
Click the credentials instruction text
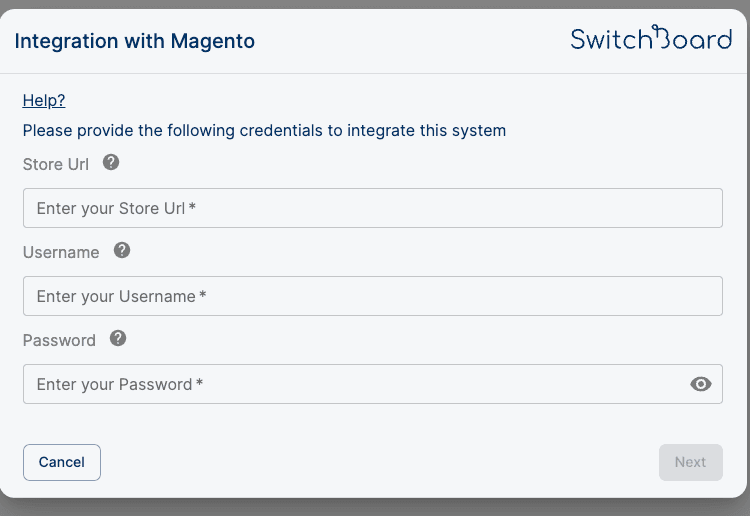tap(264, 130)
